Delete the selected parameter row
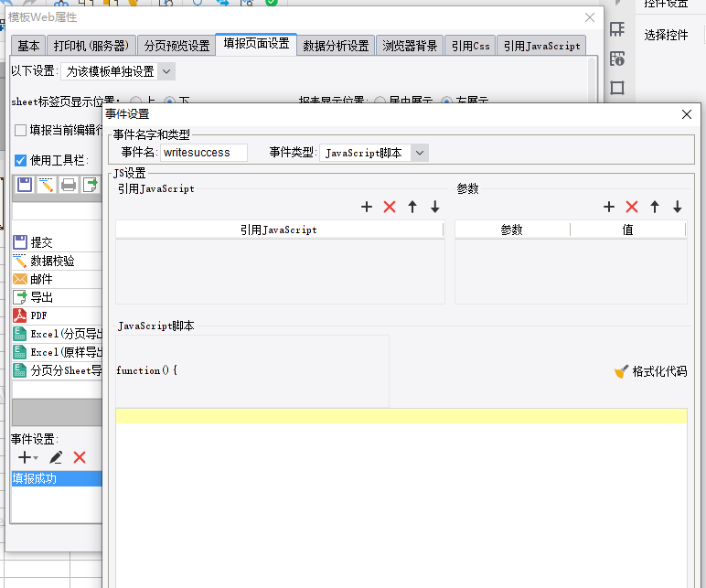The width and height of the screenshot is (706, 588). [632, 207]
